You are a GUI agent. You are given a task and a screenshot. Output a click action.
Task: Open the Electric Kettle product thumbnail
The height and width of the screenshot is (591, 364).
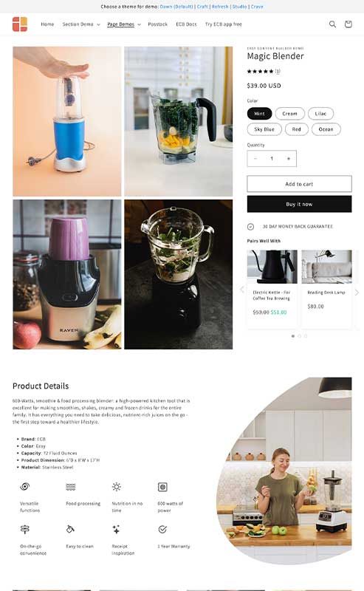point(272,267)
